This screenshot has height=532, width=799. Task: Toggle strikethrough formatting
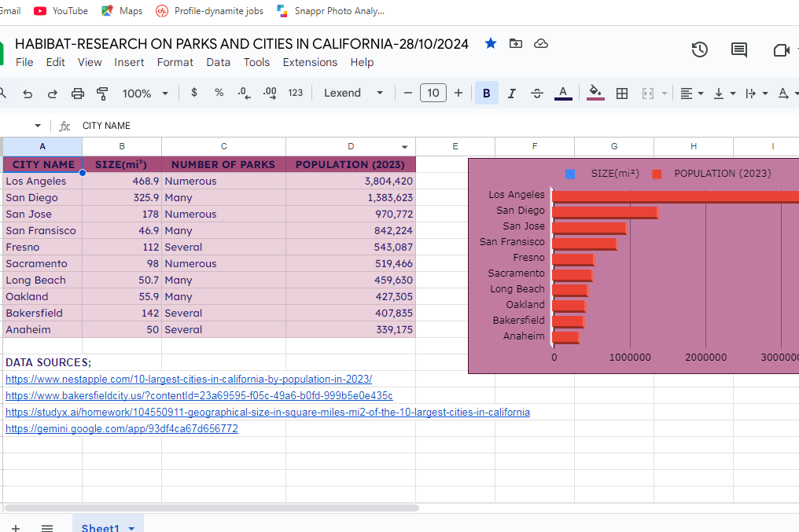[537, 94]
